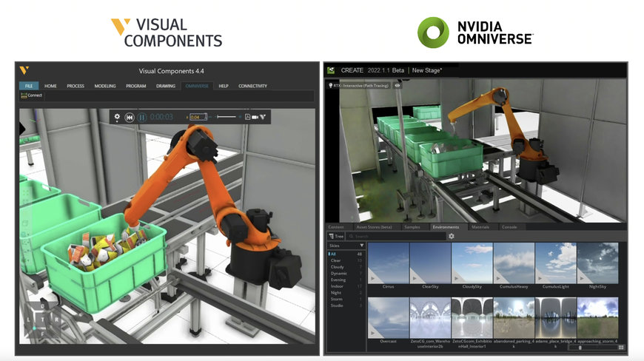Image resolution: width=644 pixels, height=361 pixels.
Task: Select the OMNIVERSE ribbon tab
Action: [197, 86]
